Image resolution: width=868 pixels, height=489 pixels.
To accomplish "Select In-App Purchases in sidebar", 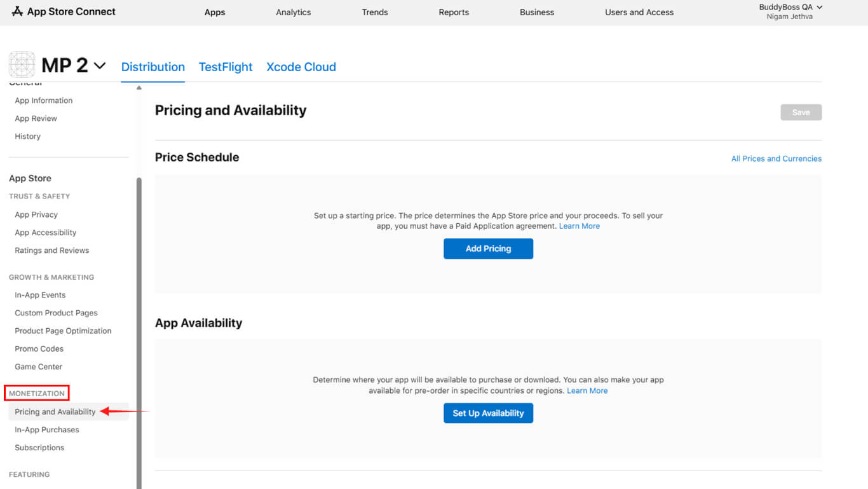I will point(47,430).
